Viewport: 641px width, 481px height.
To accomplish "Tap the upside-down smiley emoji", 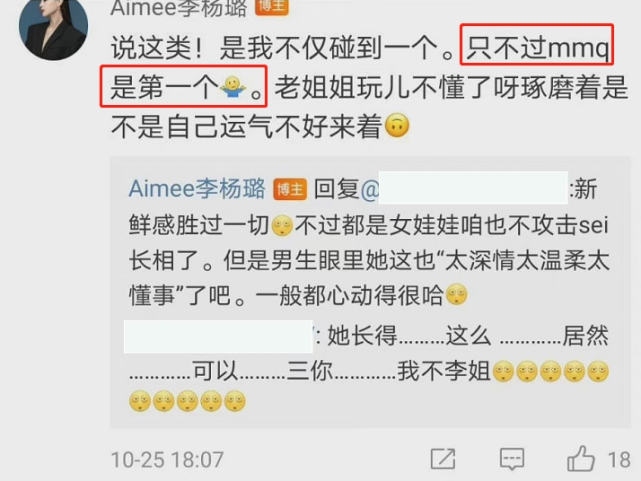I will pos(397,126).
